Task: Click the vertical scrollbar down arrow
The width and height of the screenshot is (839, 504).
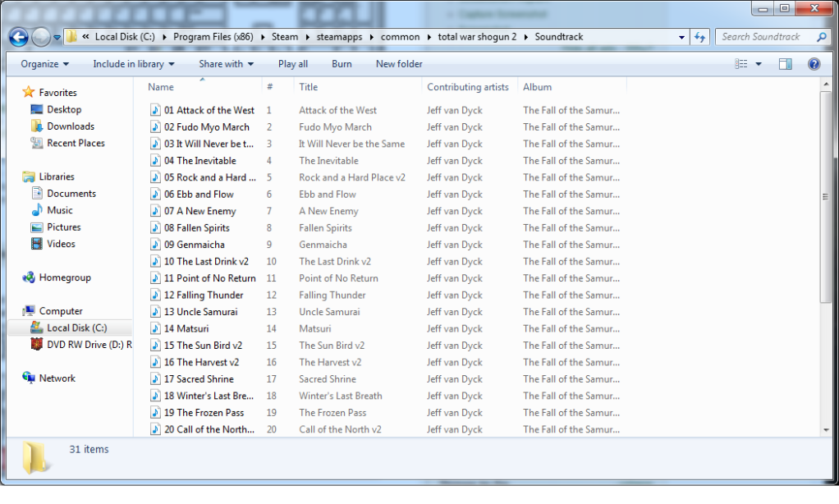Action: click(x=825, y=429)
